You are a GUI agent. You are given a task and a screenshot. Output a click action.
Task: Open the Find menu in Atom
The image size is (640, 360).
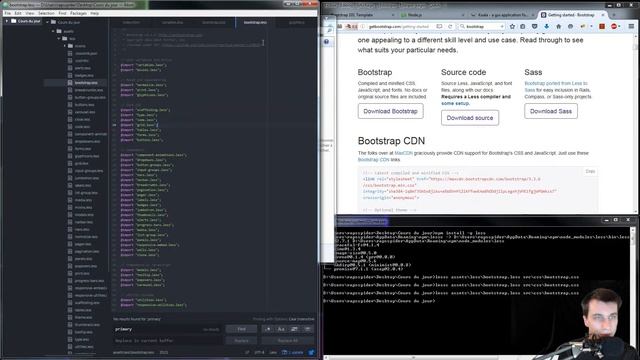pos(62,13)
